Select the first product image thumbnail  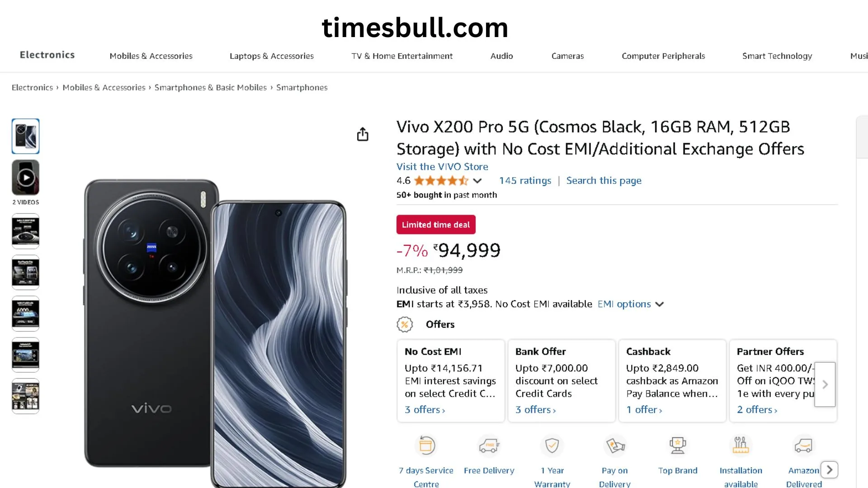coord(26,136)
